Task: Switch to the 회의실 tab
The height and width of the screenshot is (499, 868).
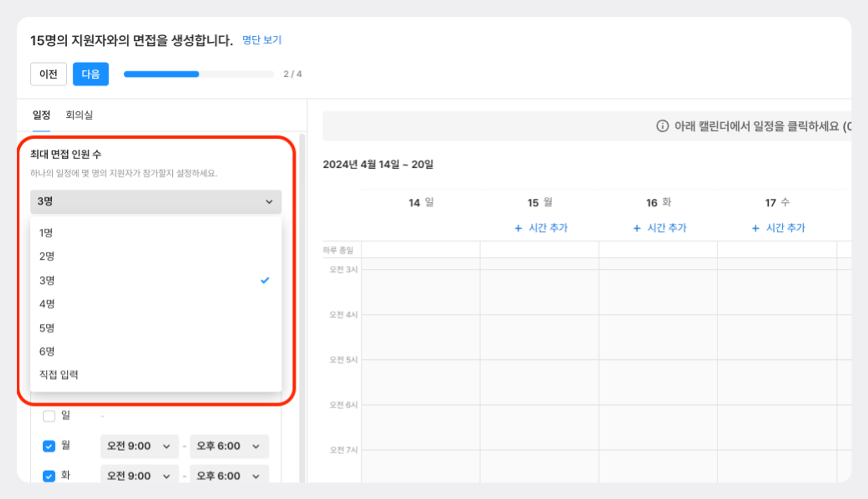Action: tap(79, 115)
